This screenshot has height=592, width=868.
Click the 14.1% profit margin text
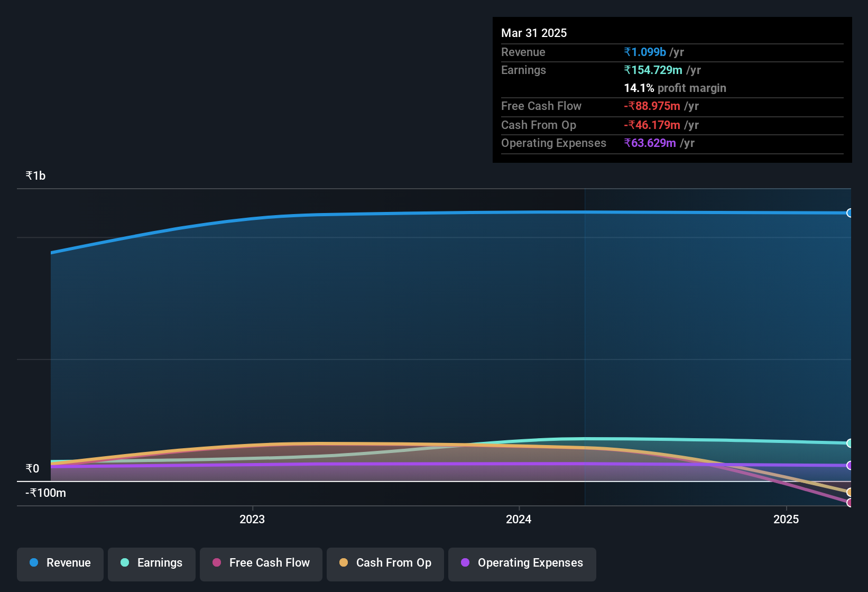tap(675, 88)
